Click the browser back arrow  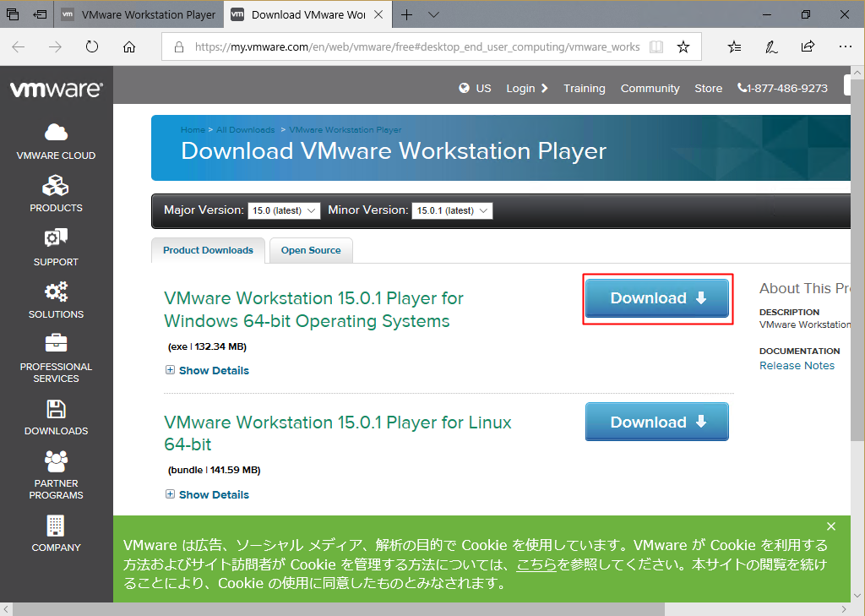(x=19, y=47)
